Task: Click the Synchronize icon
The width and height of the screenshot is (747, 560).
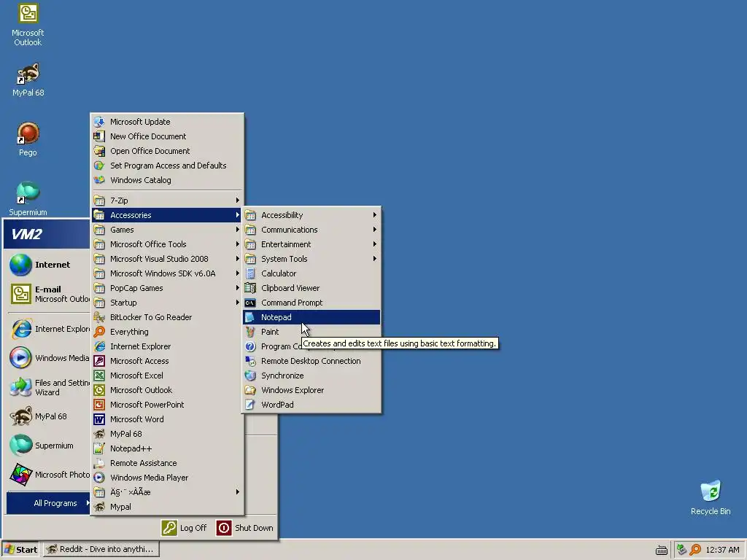Action: (x=250, y=376)
